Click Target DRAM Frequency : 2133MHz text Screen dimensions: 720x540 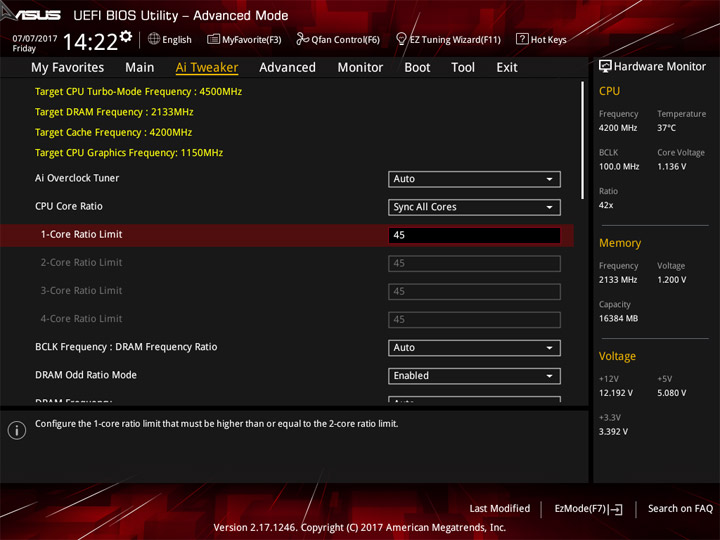tap(114, 112)
